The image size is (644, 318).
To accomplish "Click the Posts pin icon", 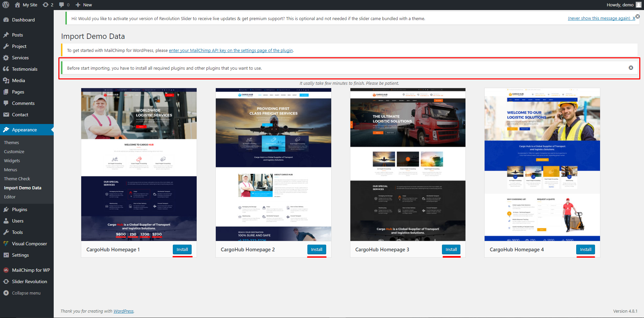I will pos(6,35).
